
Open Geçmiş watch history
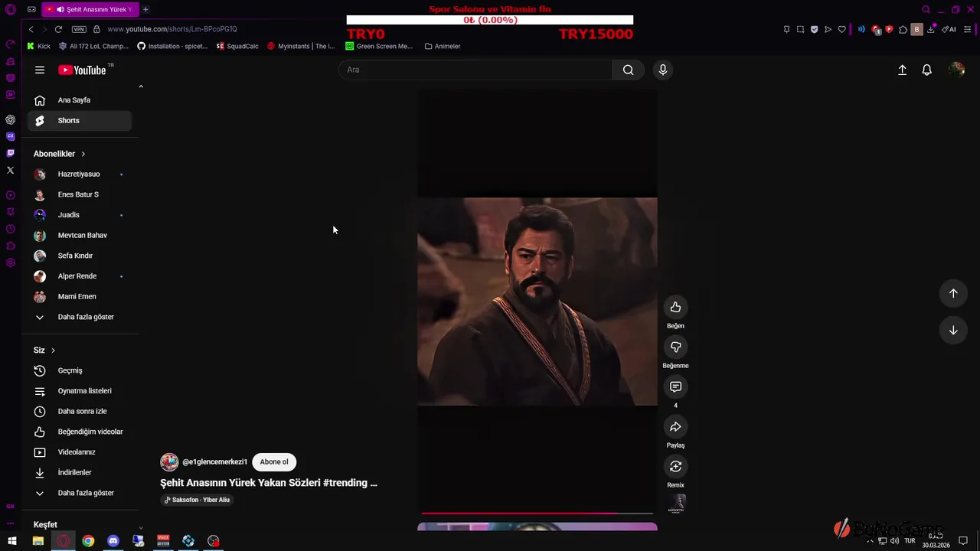(80, 370)
